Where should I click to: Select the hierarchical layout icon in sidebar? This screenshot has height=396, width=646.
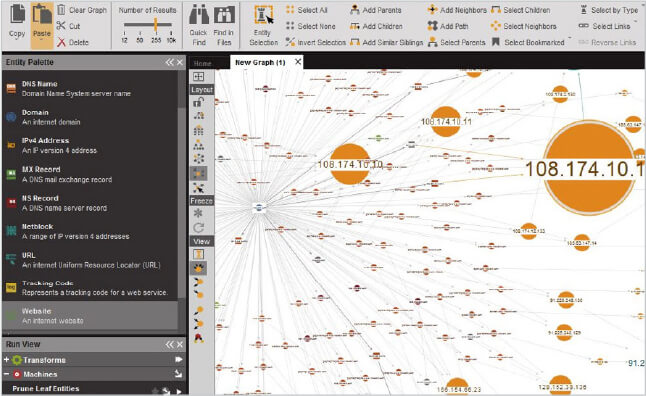pyautogui.click(x=198, y=145)
